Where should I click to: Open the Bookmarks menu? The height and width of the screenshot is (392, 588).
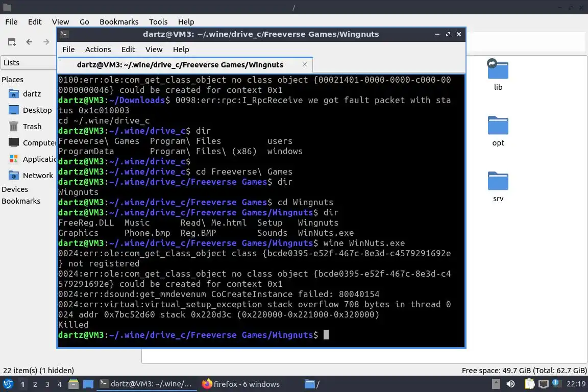click(119, 22)
